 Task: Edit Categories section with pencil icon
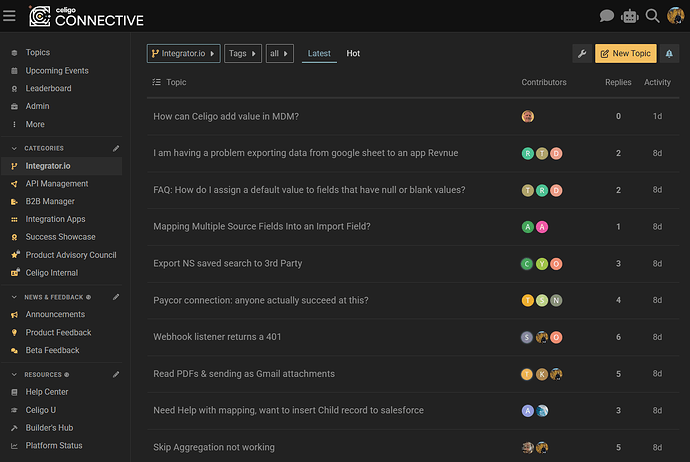tap(116, 148)
